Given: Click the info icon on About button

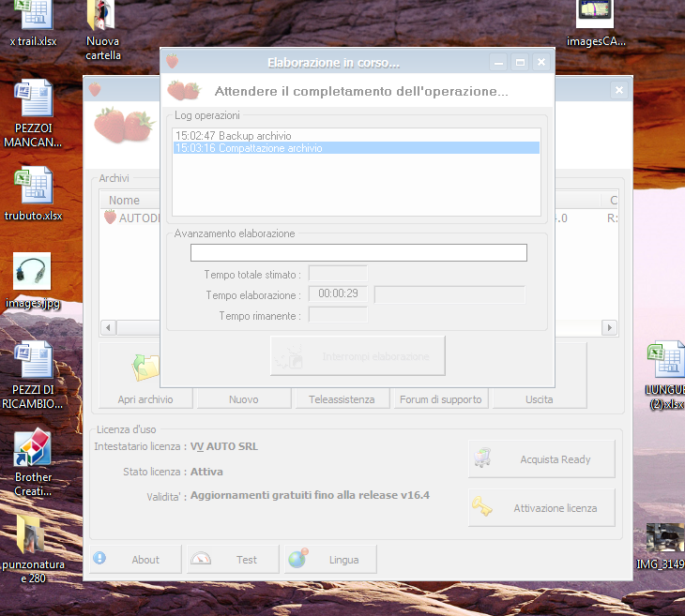Looking at the screenshot, I should [x=99, y=558].
